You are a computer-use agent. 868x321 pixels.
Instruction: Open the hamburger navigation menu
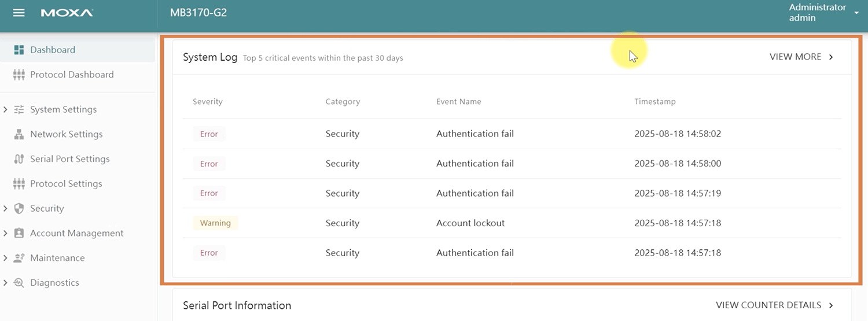tap(19, 13)
